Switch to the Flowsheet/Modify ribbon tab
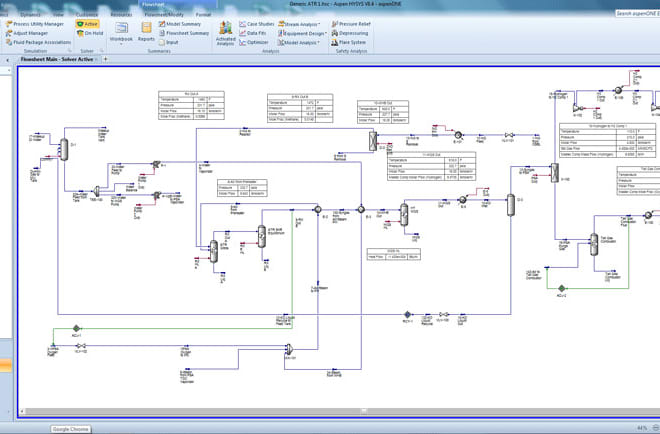Screen dimensions: 660x434 [164, 14]
